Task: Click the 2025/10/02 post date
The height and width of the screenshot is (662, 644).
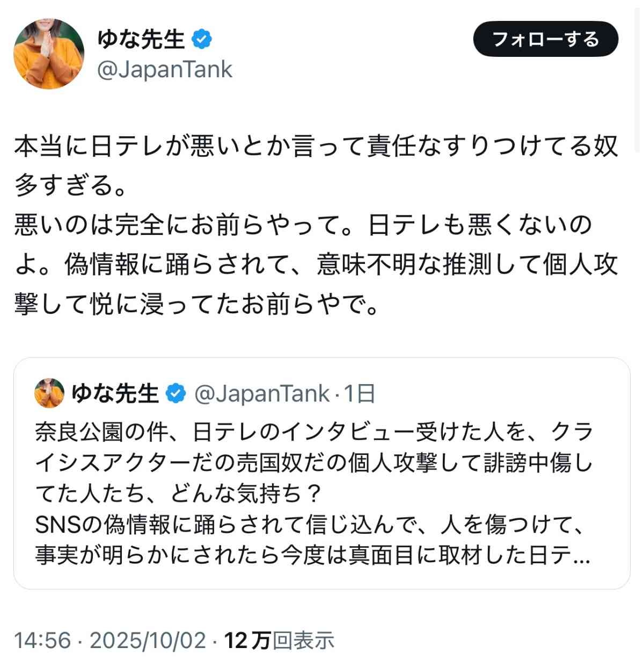Action: point(148,641)
